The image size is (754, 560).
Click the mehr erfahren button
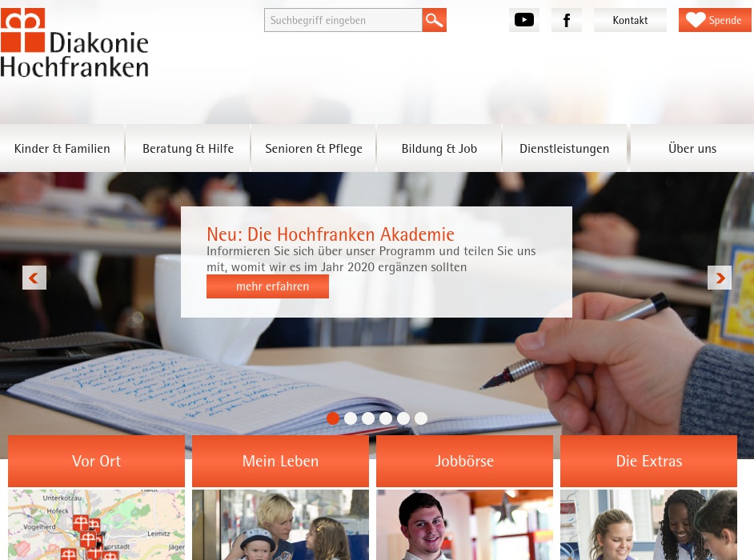268,286
